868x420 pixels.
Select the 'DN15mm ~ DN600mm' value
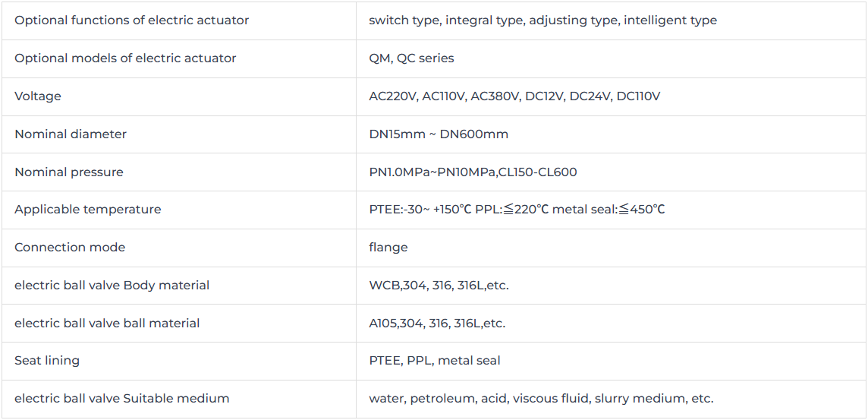(x=439, y=134)
